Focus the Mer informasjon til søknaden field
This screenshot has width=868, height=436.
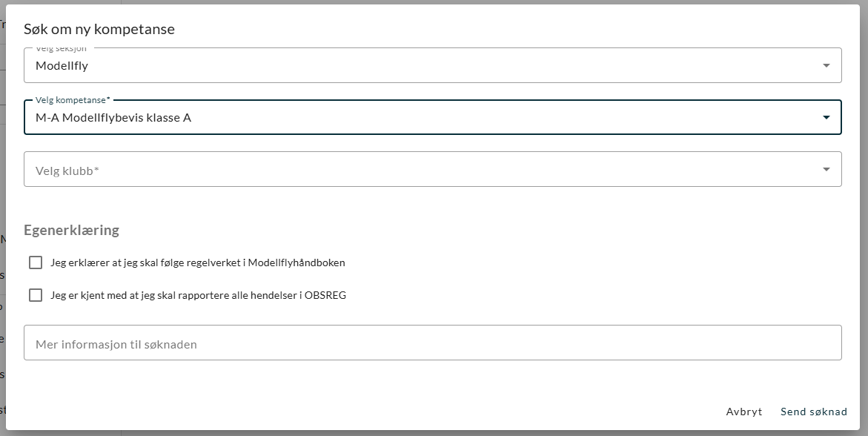point(432,343)
